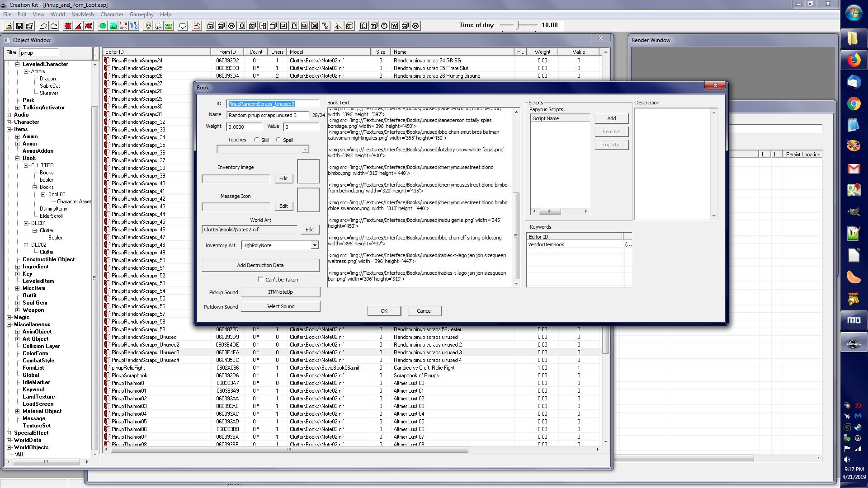Click the landscape editing icon
Image resolution: width=868 pixels, height=488 pixels.
[113, 26]
